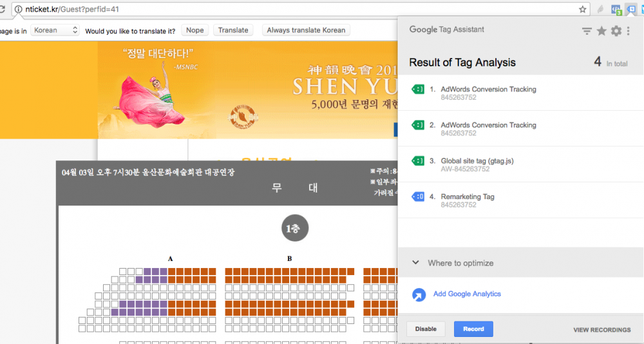Click the blue Record button
Screen dimensions: 644x344
[x=473, y=329]
